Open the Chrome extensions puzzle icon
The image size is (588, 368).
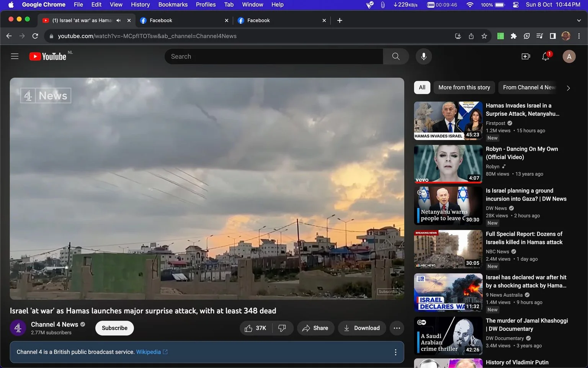pos(514,36)
